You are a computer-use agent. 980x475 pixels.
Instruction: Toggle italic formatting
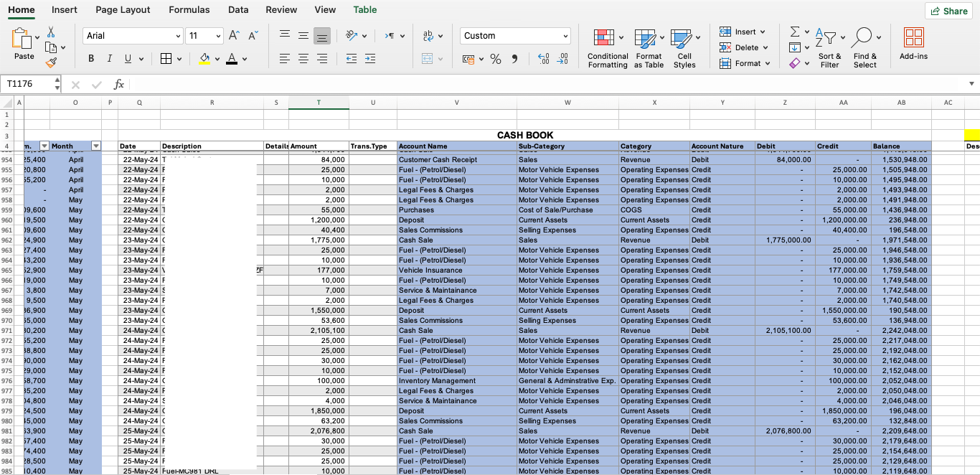108,57
